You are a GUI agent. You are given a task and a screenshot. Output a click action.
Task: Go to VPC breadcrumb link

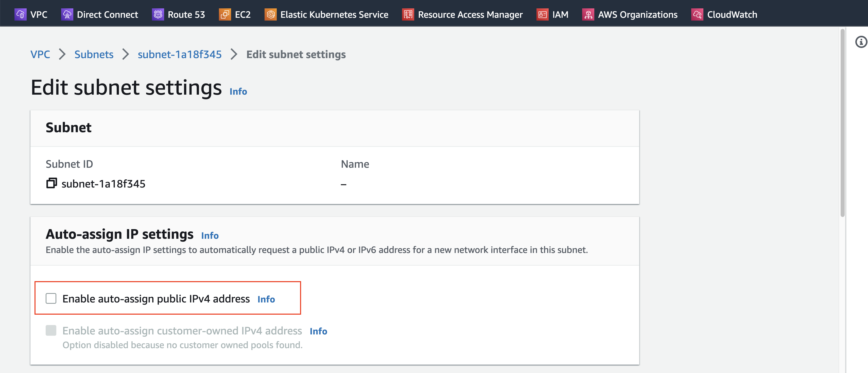(x=40, y=54)
